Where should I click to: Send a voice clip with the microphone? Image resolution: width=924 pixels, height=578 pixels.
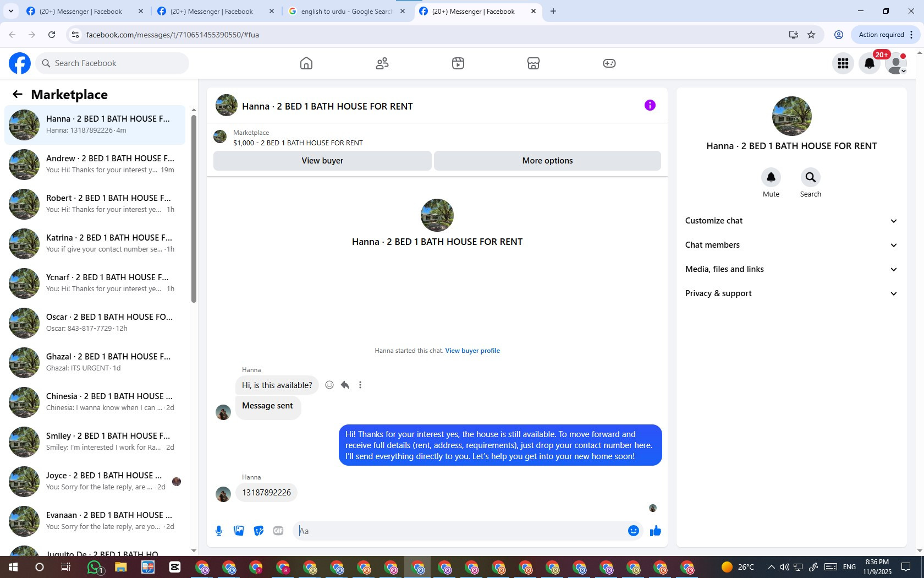click(x=219, y=531)
